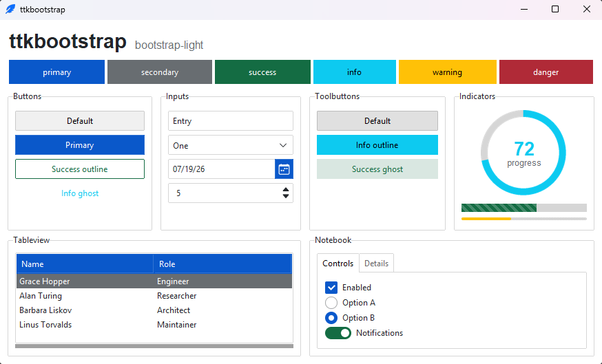Click Default toolbutton in Toolbuttons group
This screenshot has width=602, height=364.
pyautogui.click(x=377, y=121)
